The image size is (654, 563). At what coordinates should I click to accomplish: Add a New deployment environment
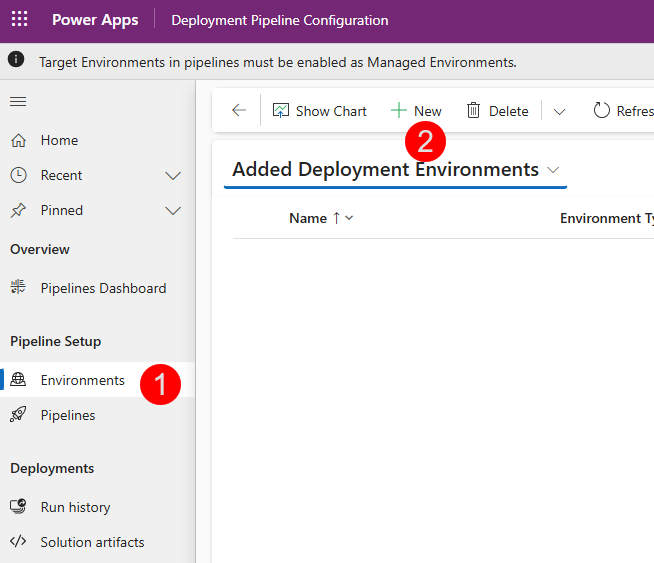416,111
